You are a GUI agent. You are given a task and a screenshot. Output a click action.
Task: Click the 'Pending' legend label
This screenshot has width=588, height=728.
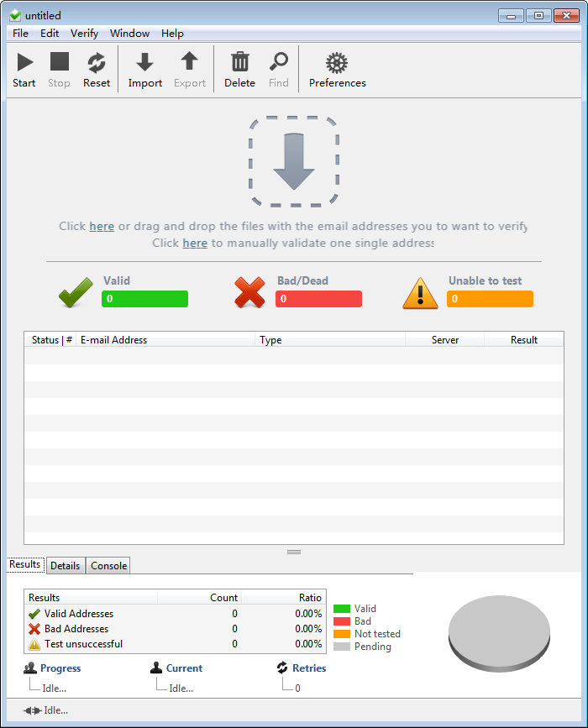[372, 647]
